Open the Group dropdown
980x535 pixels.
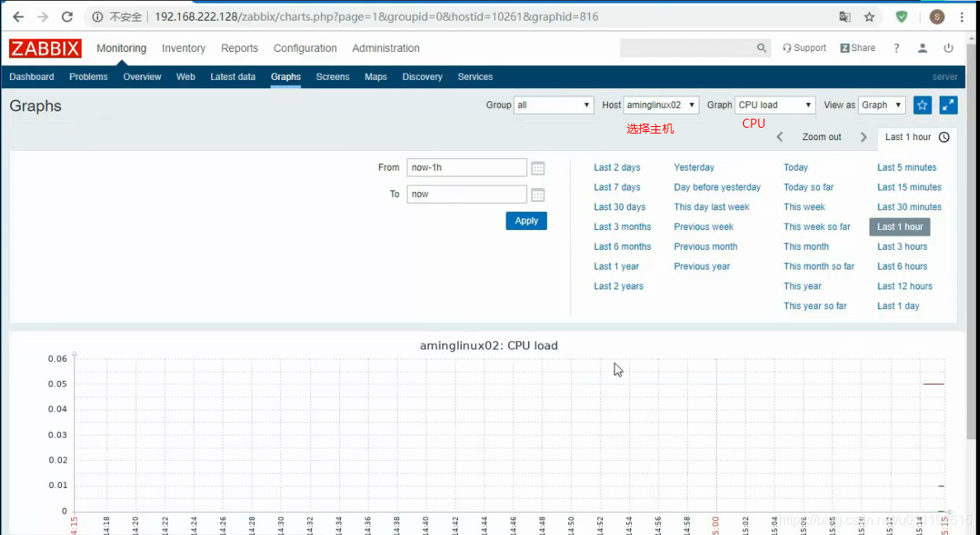pos(554,105)
